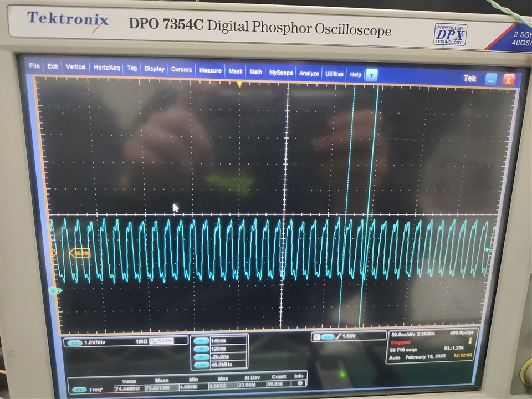Open the Display menu

(x=155, y=69)
